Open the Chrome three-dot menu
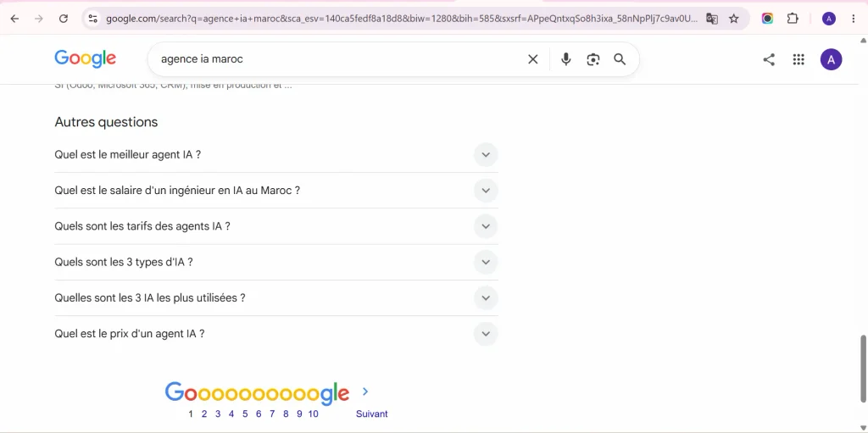This screenshot has height=433, width=868. tap(854, 19)
